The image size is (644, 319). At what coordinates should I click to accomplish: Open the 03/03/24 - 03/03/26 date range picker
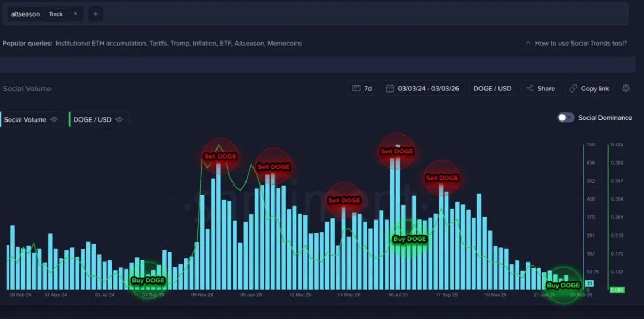(x=423, y=88)
